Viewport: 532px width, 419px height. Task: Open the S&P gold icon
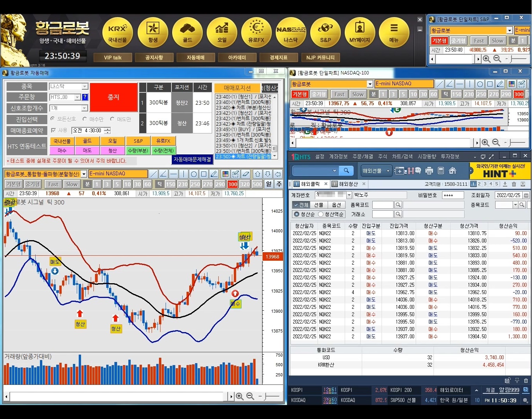pyautogui.click(x=325, y=33)
